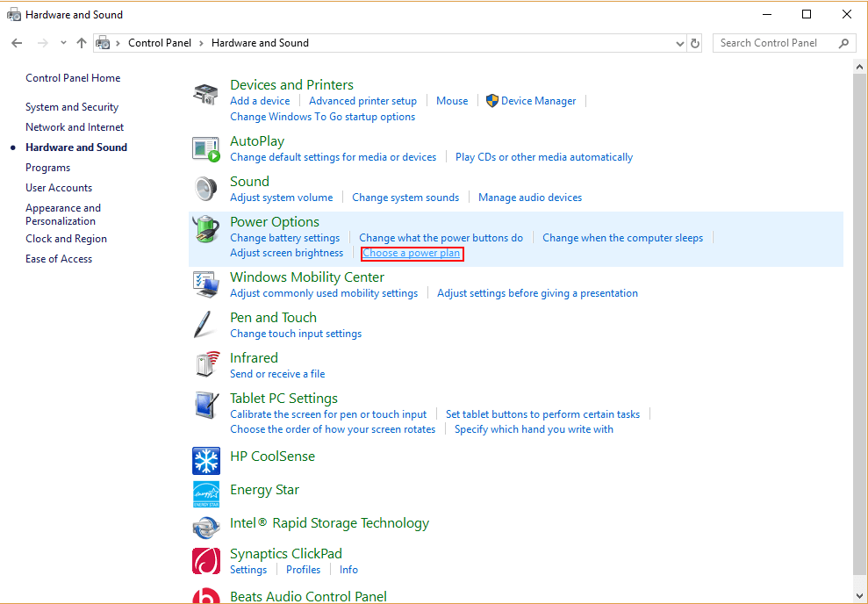Click the scrollbar up arrow

click(859, 68)
